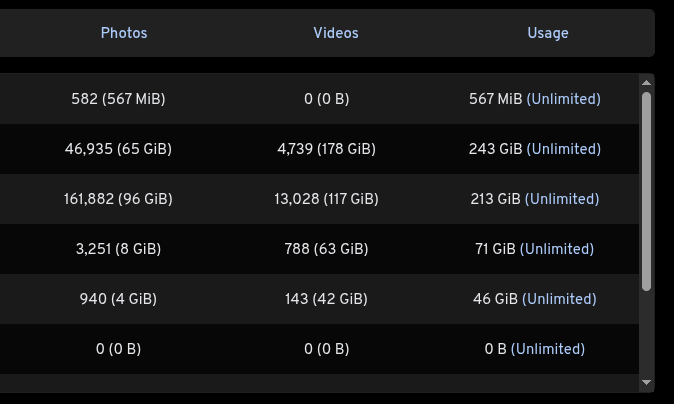This screenshot has height=404, width=674.
Task: Select Unlimited link next to 0 B usage
Action: tap(548, 349)
